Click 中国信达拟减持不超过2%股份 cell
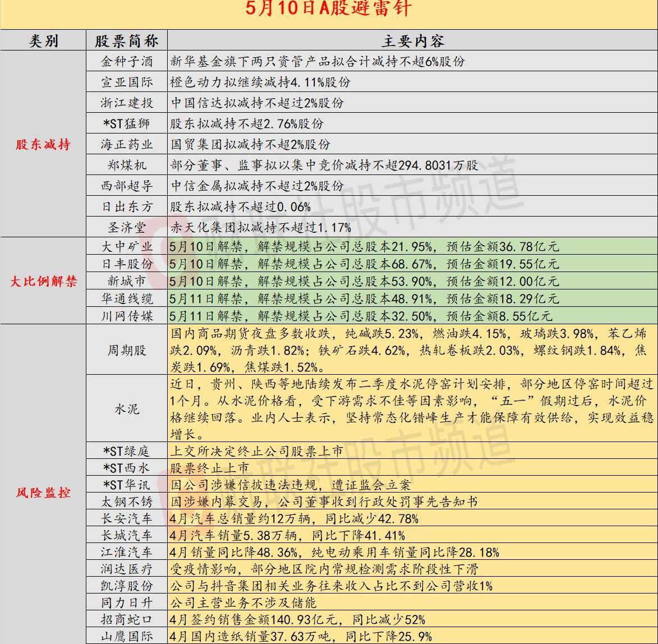Screen dimensions: 658x644 [x=412, y=102]
